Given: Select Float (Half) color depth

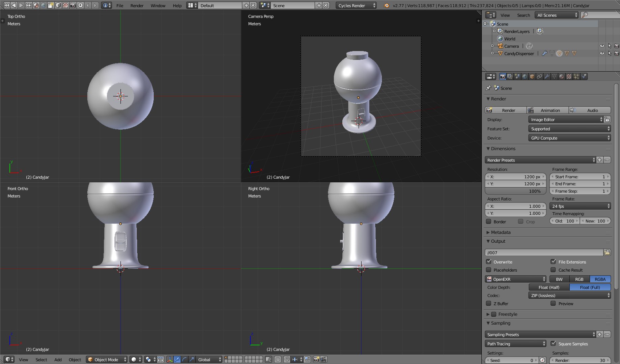Looking at the screenshot, I should tap(549, 287).
